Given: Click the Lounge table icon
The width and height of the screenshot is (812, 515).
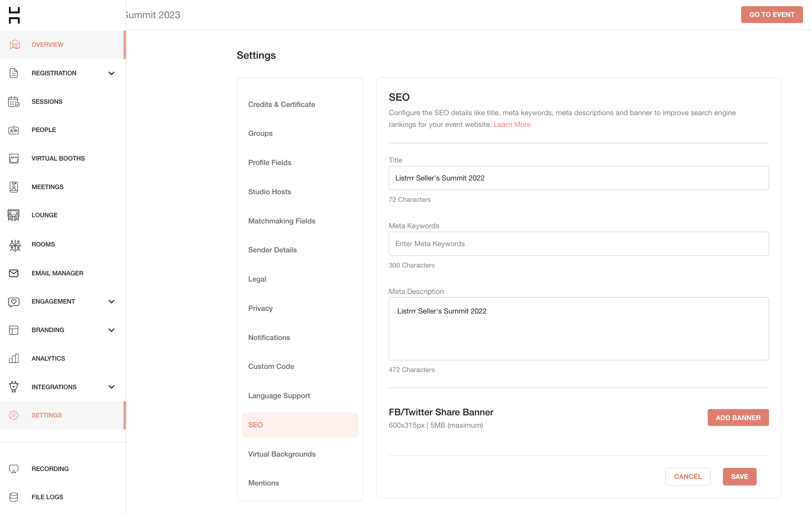Looking at the screenshot, I should [14, 215].
